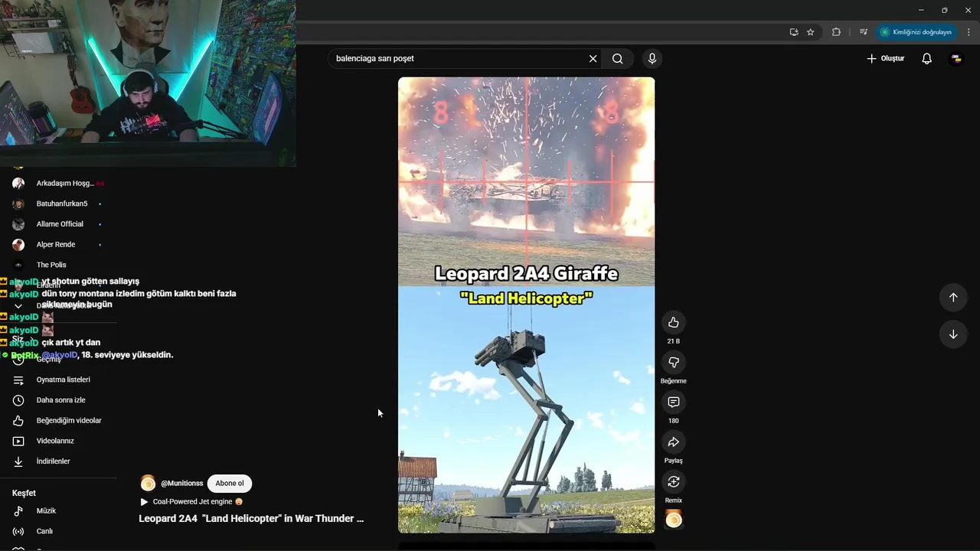Click the sound thumbnail below Remix
This screenshot has height=551, width=980.
click(674, 520)
